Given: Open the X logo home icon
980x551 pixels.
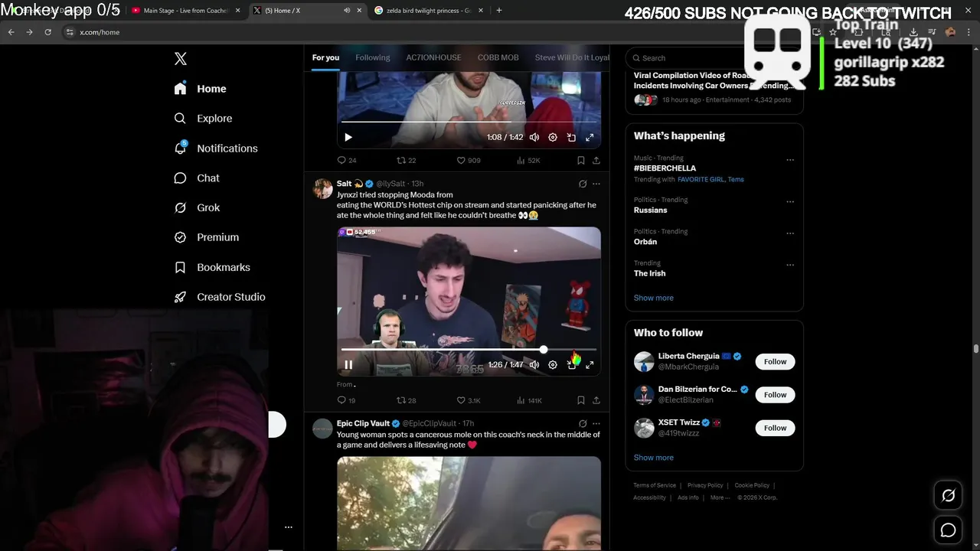Looking at the screenshot, I should [180, 59].
